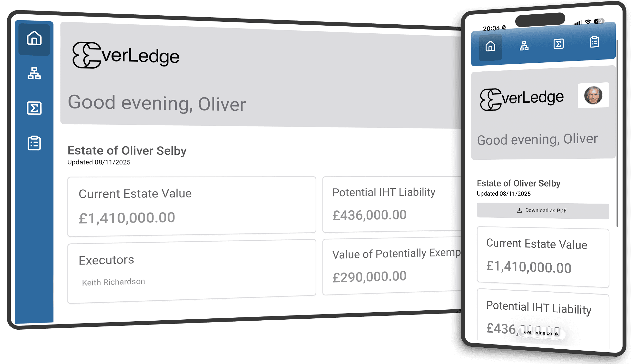The image size is (644, 364).
Task: Tap the EverLedge logo on phone screen
Action: 522,99
